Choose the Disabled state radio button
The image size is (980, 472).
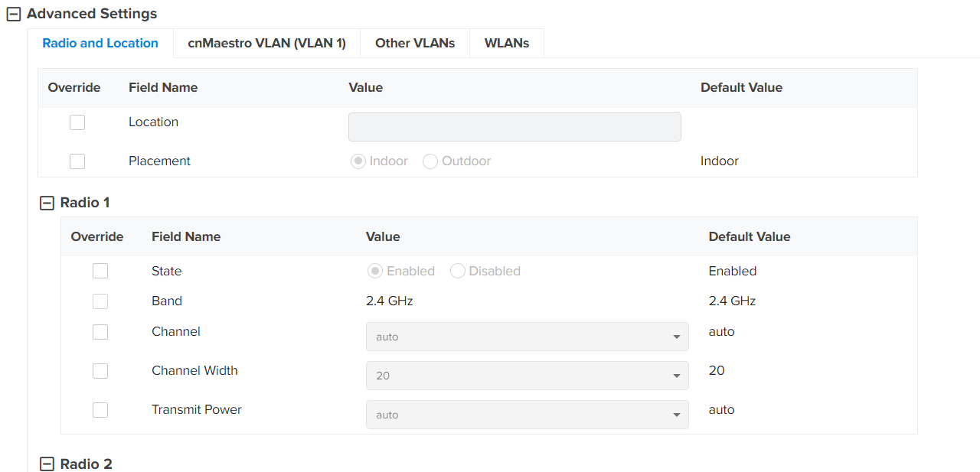coord(458,272)
